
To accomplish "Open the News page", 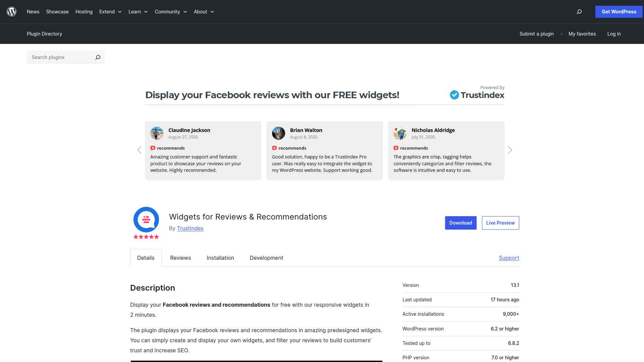I will [33, 12].
